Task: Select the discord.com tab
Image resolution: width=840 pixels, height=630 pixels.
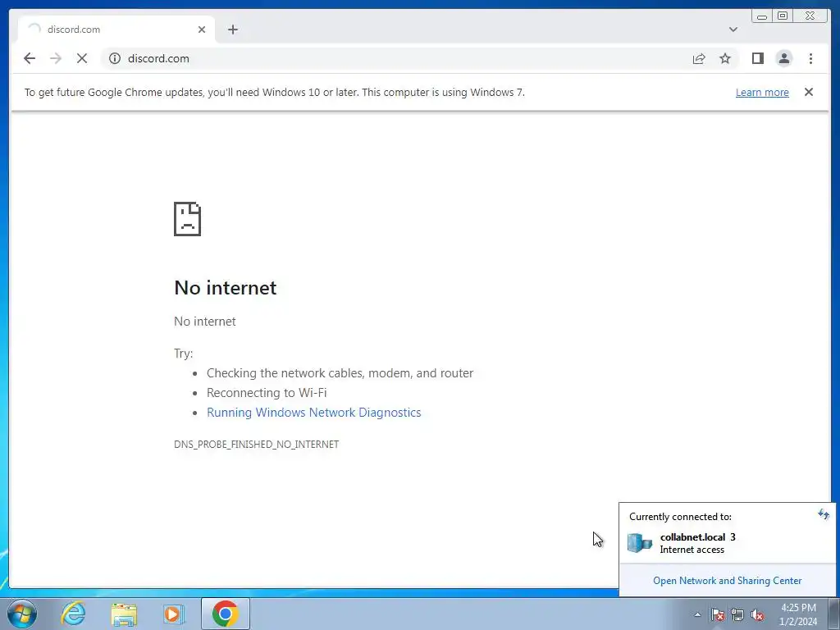Action: [116, 30]
